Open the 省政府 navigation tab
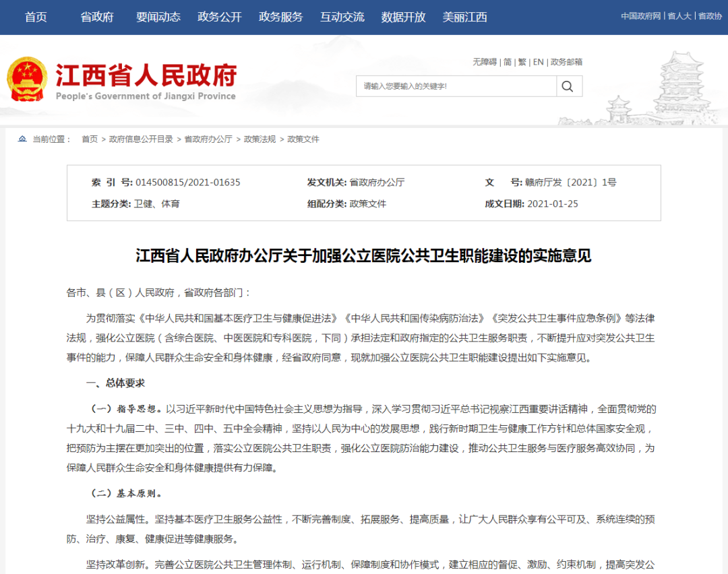The image size is (728, 574). coord(97,17)
